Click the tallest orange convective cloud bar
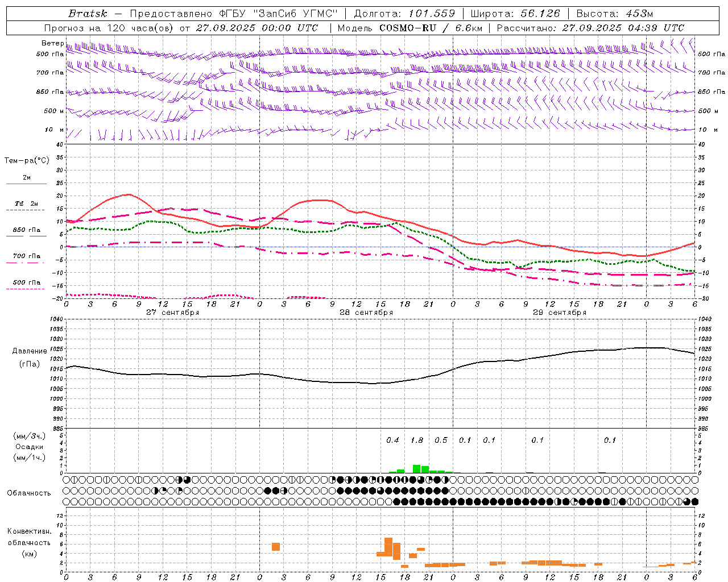728x582 pixels. [388, 547]
